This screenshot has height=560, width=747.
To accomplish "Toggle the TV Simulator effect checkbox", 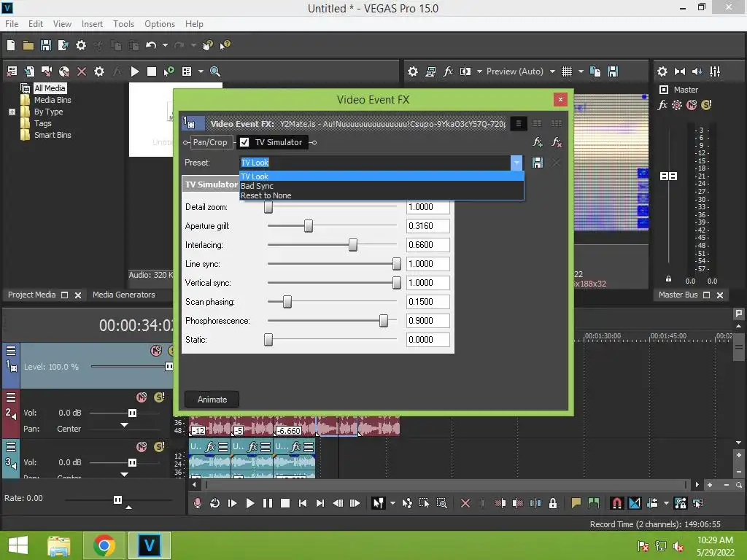I will pos(244,142).
